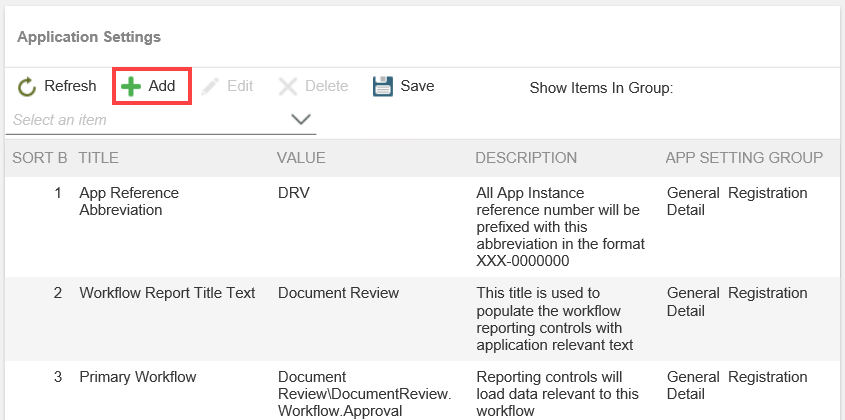The image size is (845, 420).
Task: Click the X Delete icon
Action: click(288, 87)
